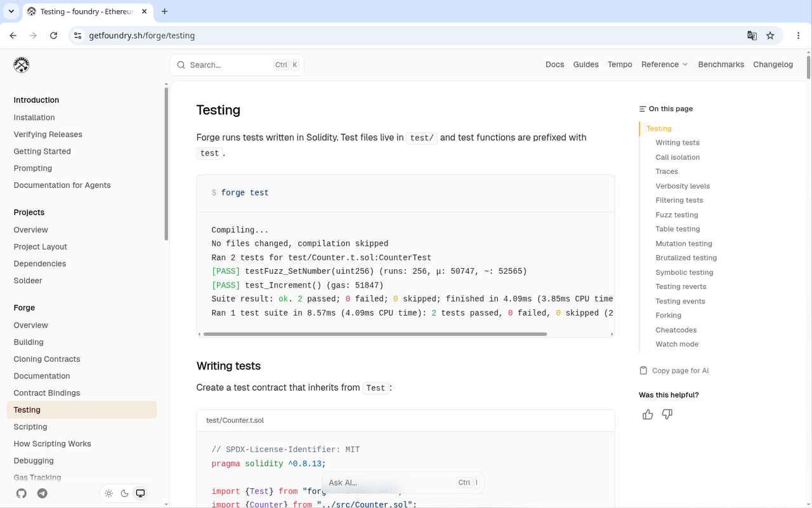
Task: Open Getting Started in the sidebar
Action: tap(43, 151)
